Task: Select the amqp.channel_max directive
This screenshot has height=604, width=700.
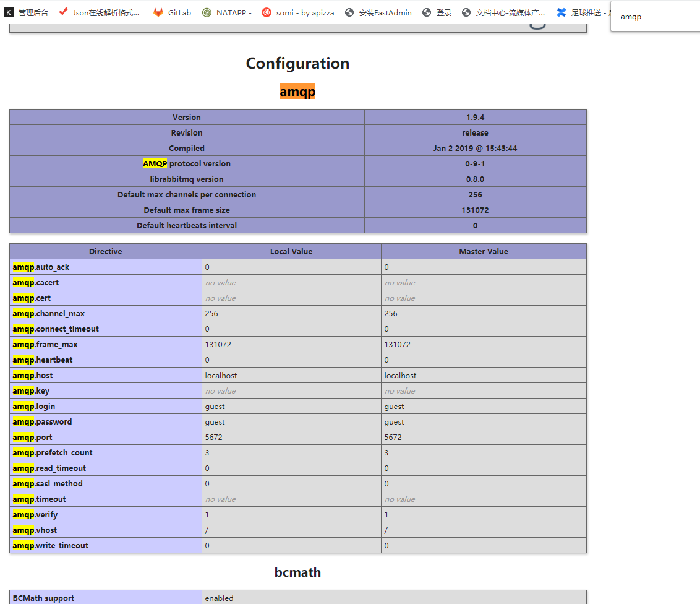Action: 49,314
